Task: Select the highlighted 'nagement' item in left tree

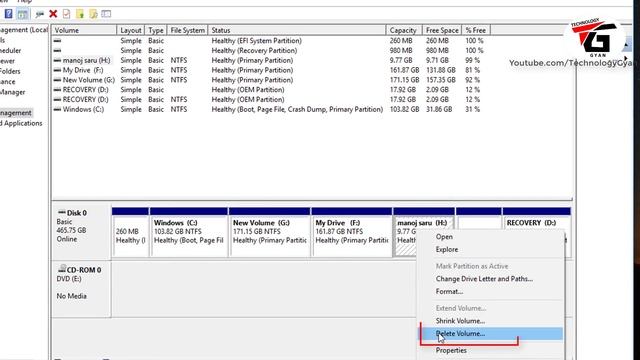Action: coord(16,113)
